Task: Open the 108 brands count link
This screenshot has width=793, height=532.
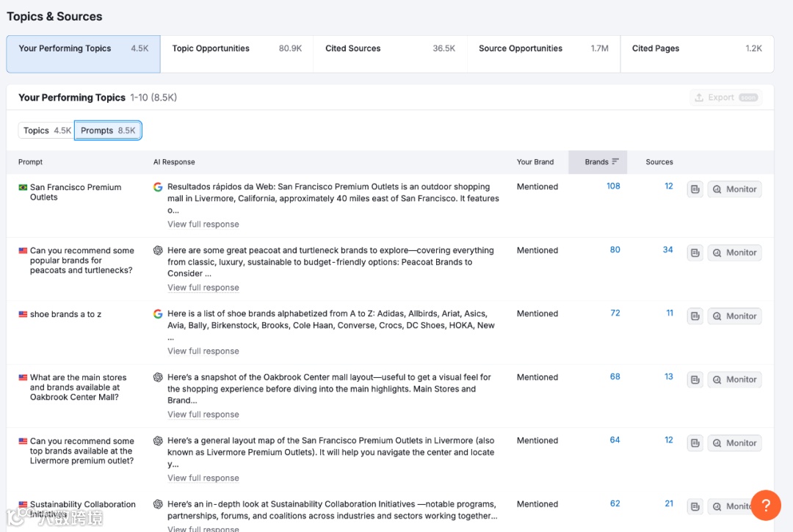Action: click(x=613, y=186)
